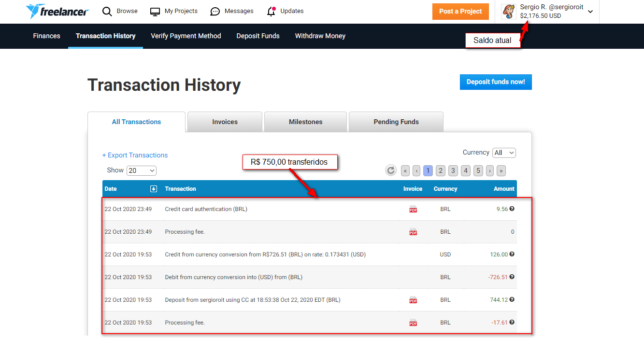Switch to the Milestones tab
644x339 pixels.
point(305,122)
